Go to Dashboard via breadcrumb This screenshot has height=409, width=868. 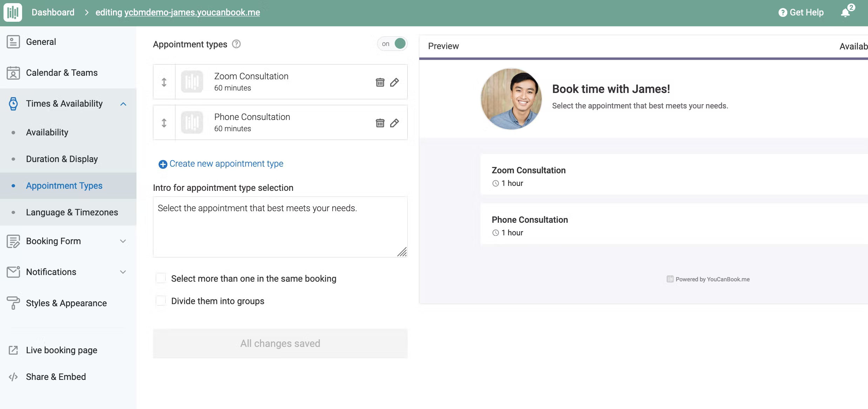53,12
